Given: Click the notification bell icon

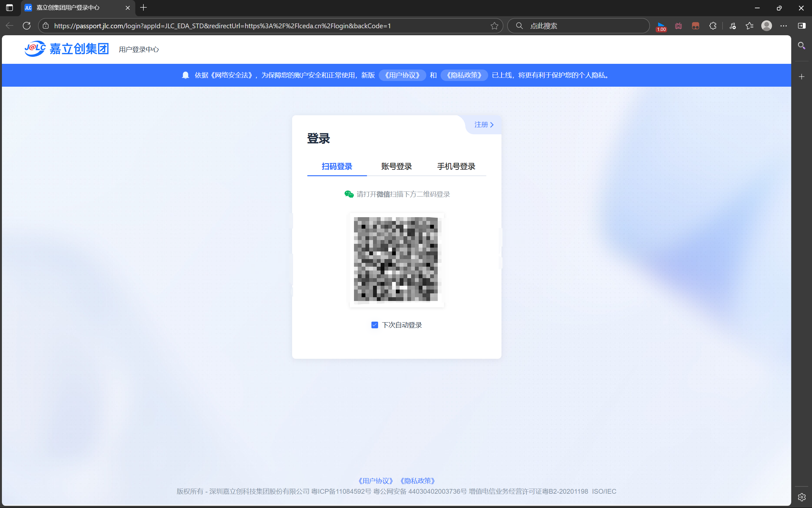Looking at the screenshot, I should pos(186,75).
